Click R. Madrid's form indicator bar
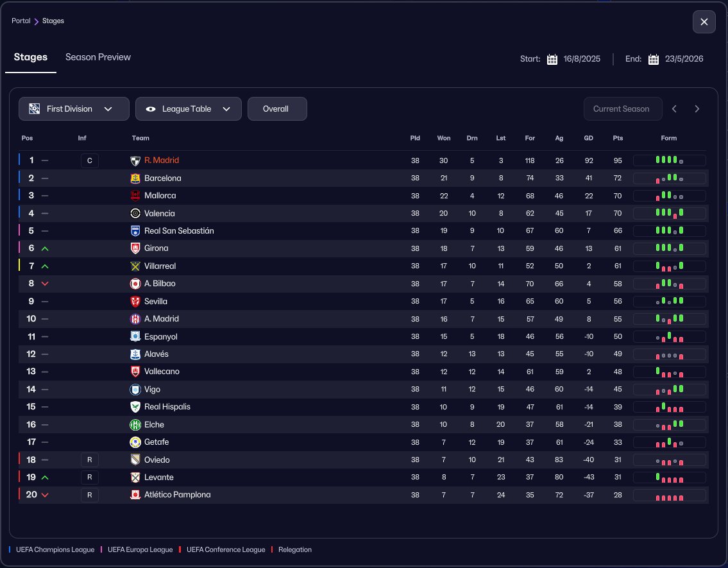The height and width of the screenshot is (568, 728). point(669,160)
